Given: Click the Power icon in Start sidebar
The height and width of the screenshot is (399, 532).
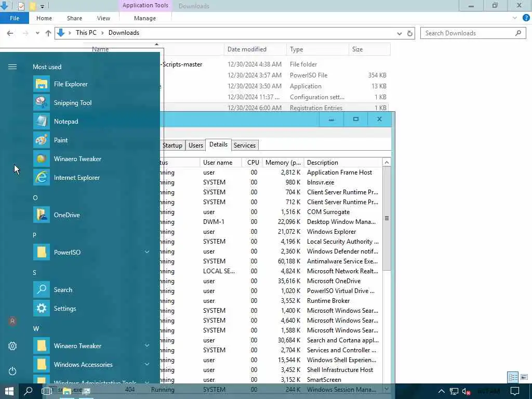Looking at the screenshot, I should (12, 371).
